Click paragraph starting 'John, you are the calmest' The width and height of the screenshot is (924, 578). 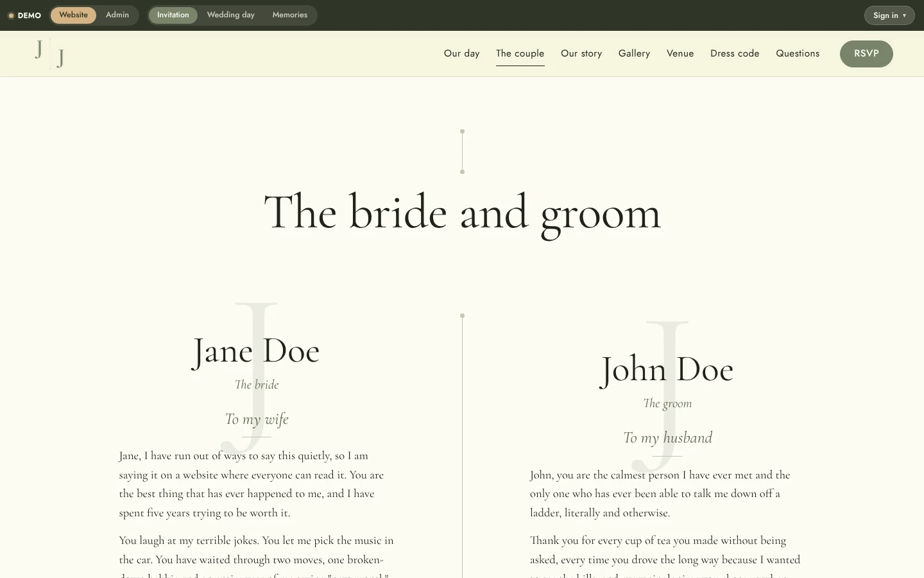click(x=667, y=494)
